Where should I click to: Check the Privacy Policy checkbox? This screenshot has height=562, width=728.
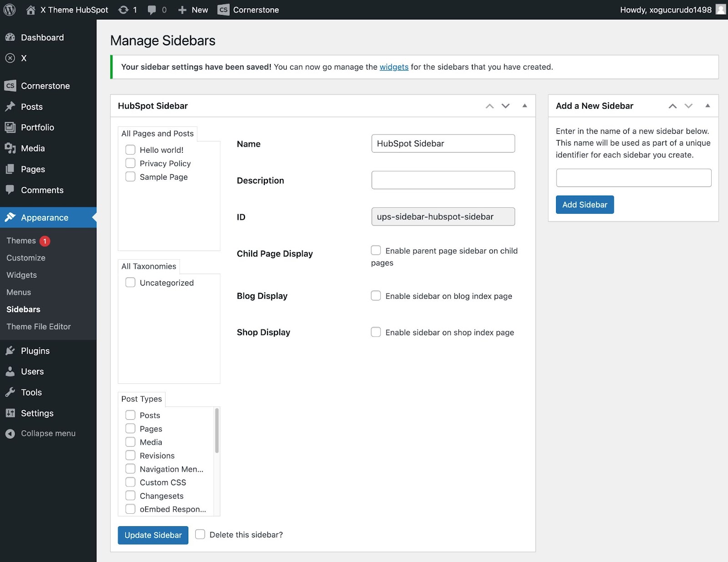(131, 163)
